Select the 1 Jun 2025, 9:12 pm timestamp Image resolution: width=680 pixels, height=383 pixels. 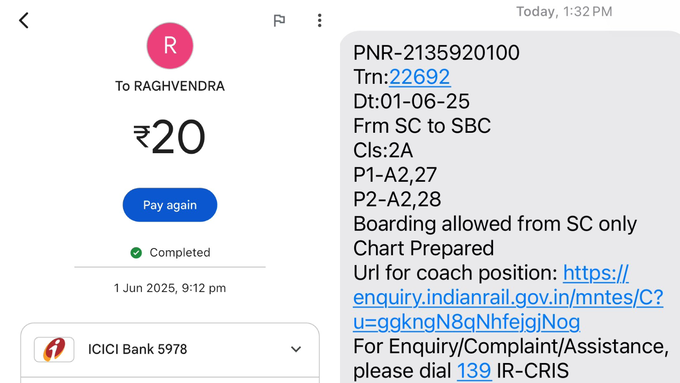click(170, 288)
